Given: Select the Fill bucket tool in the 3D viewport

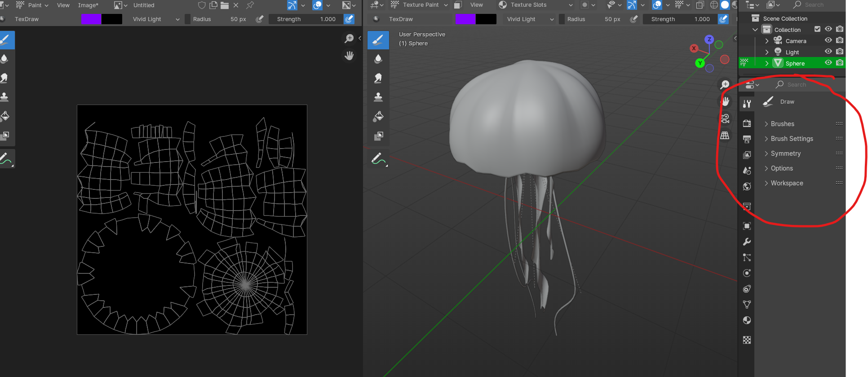Looking at the screenshot, I should pyautogui.click(x=378, y=116).
